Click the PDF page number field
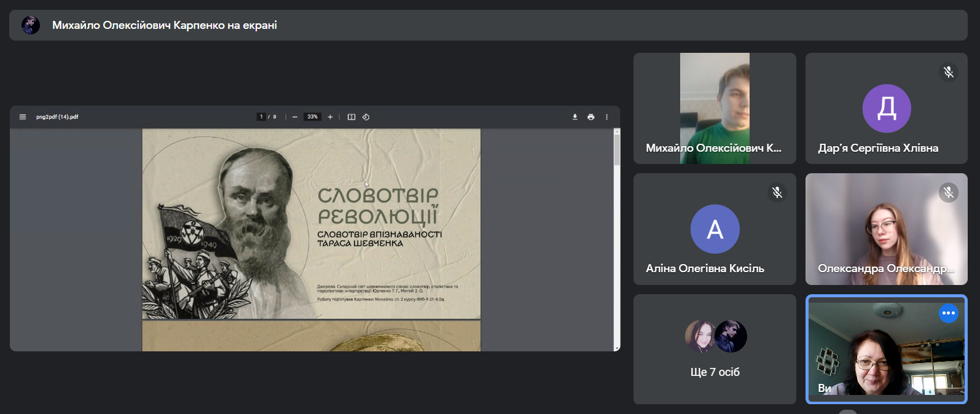 pyautogui.click(x=261, y=117)
